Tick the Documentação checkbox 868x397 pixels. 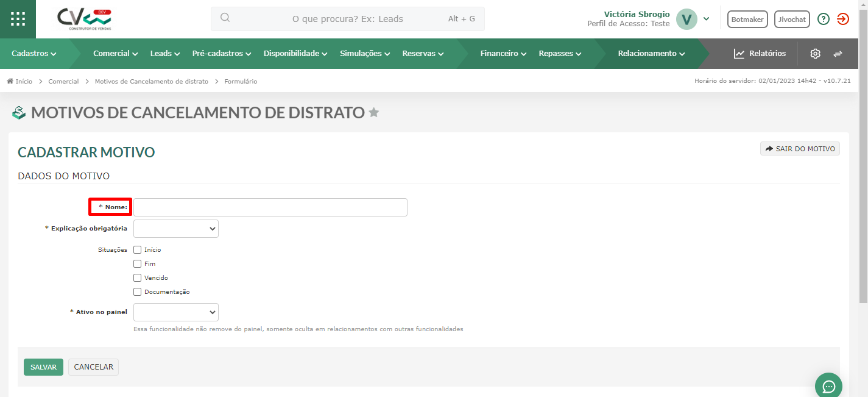coord(138,291)
